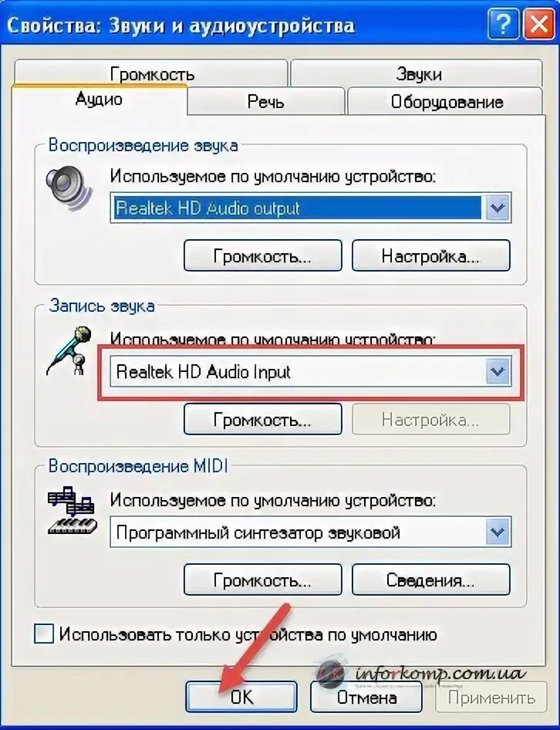Select the Аудио tab
The height and width of the screenshot is (730, 560).
tap(100, 100)
